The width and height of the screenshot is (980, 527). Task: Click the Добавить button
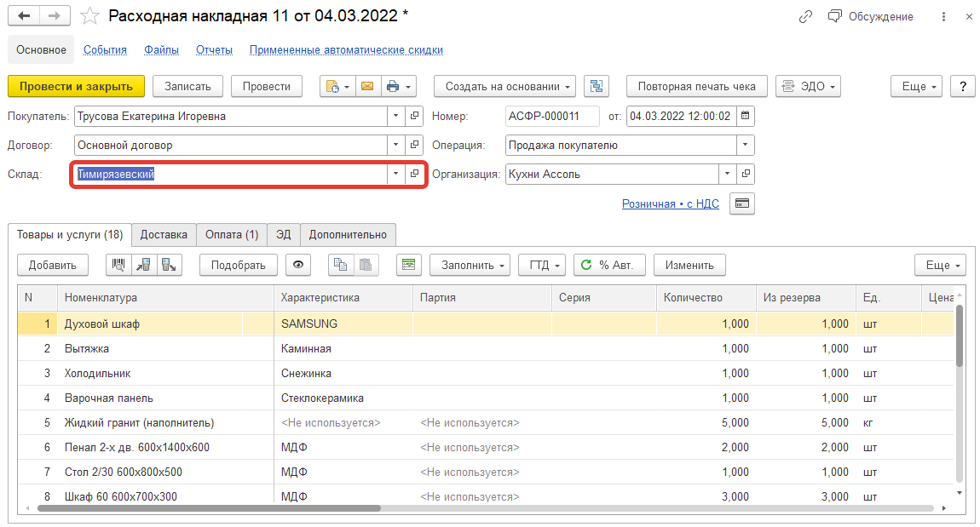(x=53, y=265)
